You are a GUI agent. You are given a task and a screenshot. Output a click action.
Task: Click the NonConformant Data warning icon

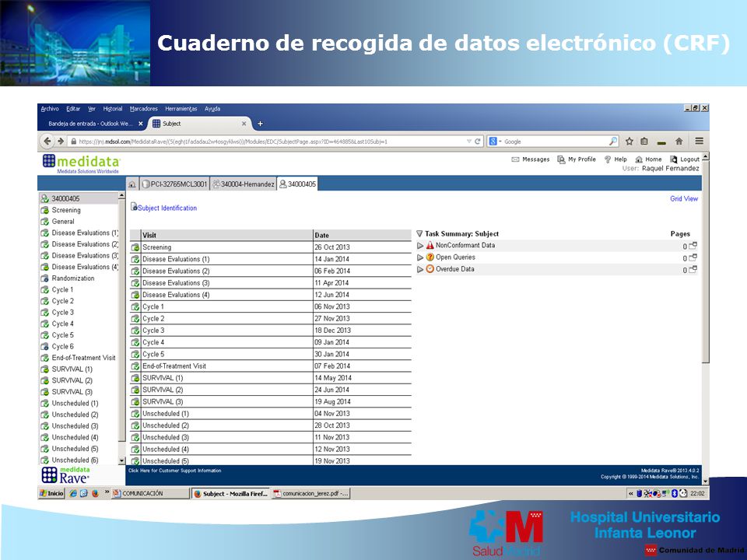430,245
